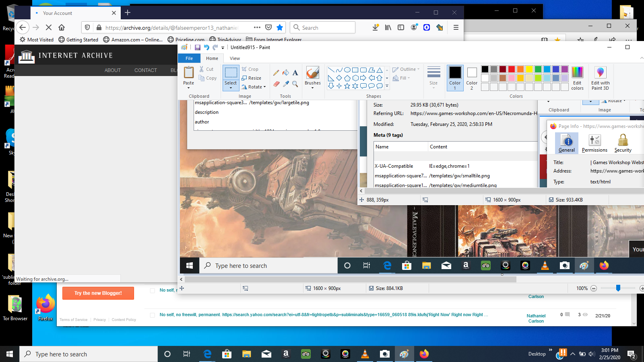Image resolution: width=644 pixels, height=362 pixels.
Task: Click the Save icon in Paint title bar
Action: click(198, 47)
